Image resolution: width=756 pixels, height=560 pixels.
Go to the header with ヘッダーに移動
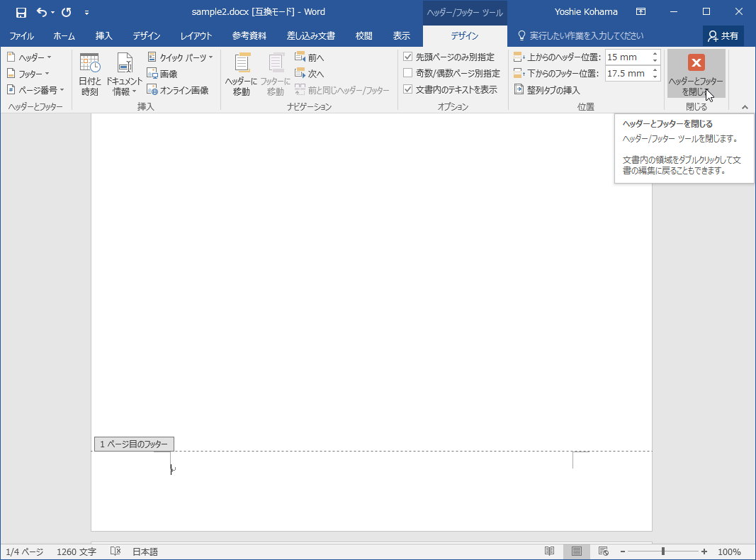(x=241, y=74)
